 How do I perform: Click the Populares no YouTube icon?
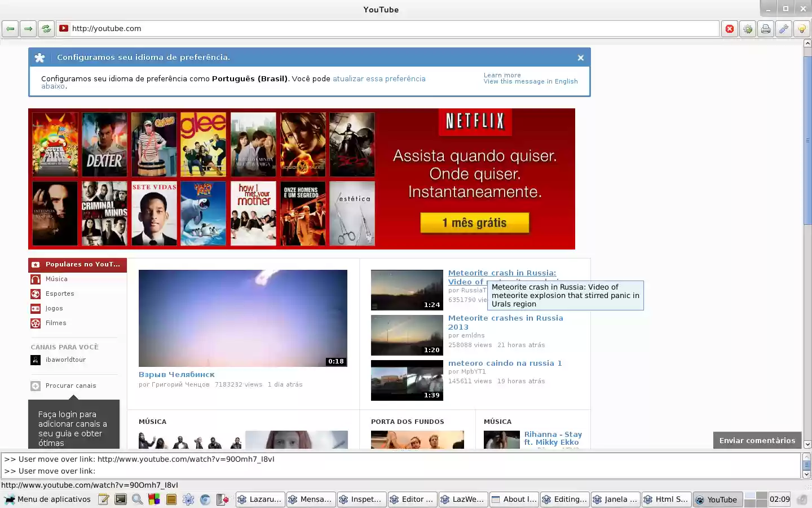[x=36, y=265]
